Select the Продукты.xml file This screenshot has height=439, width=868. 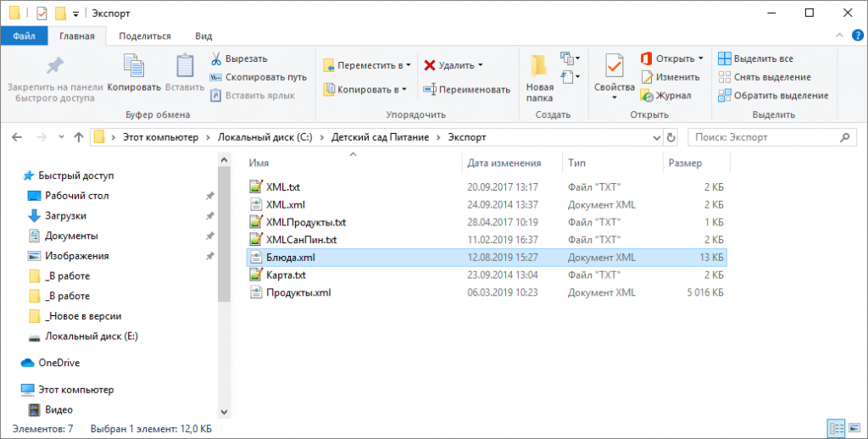pyautogui.click(x=298, y=292)
